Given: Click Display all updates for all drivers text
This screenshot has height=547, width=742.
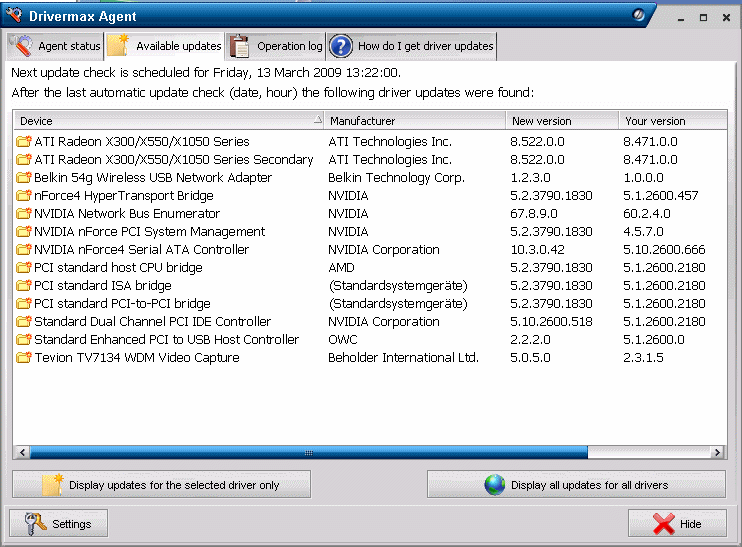Looking at the screenshot, I should click(x=589, y=485).
